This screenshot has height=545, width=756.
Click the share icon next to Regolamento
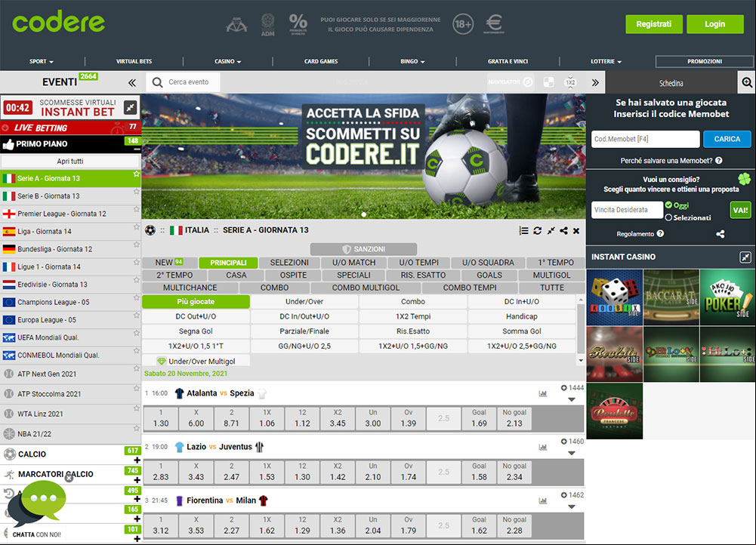[x=721, y=234]
